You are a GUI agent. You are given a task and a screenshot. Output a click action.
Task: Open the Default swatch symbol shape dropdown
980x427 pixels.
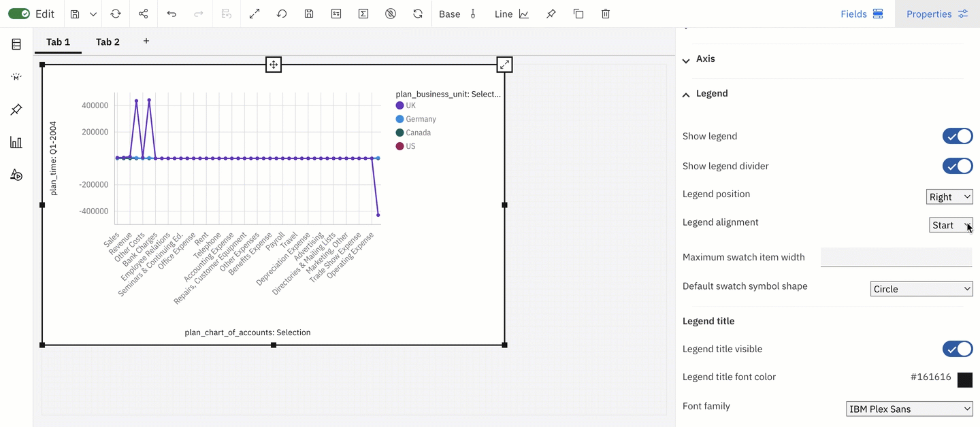[921, 288]
